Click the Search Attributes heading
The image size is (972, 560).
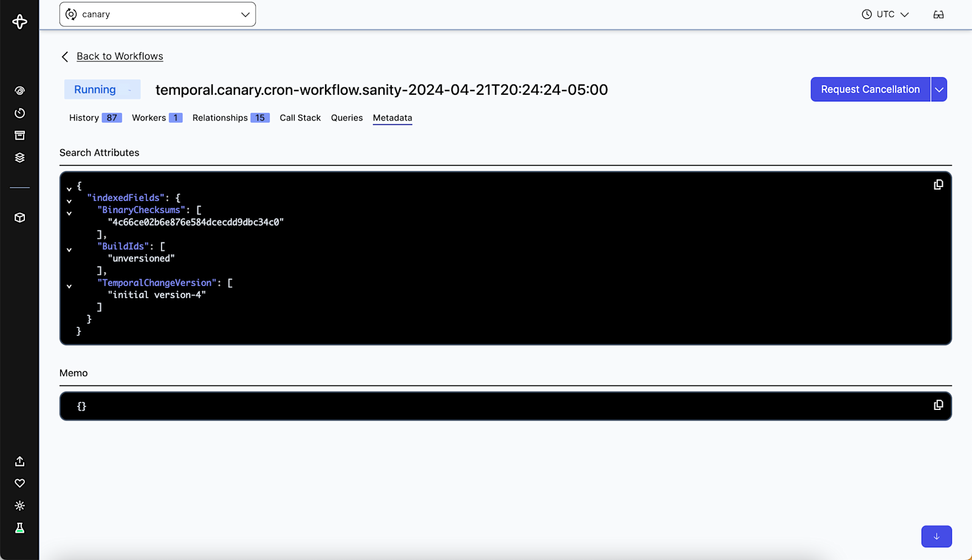pyautogui.click(x=100, y=152)
